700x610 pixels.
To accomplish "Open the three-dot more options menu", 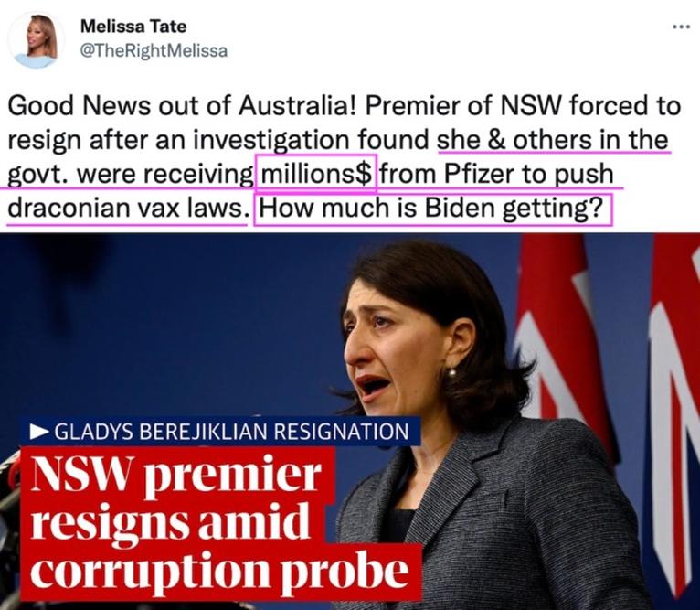I will (681, 27).
